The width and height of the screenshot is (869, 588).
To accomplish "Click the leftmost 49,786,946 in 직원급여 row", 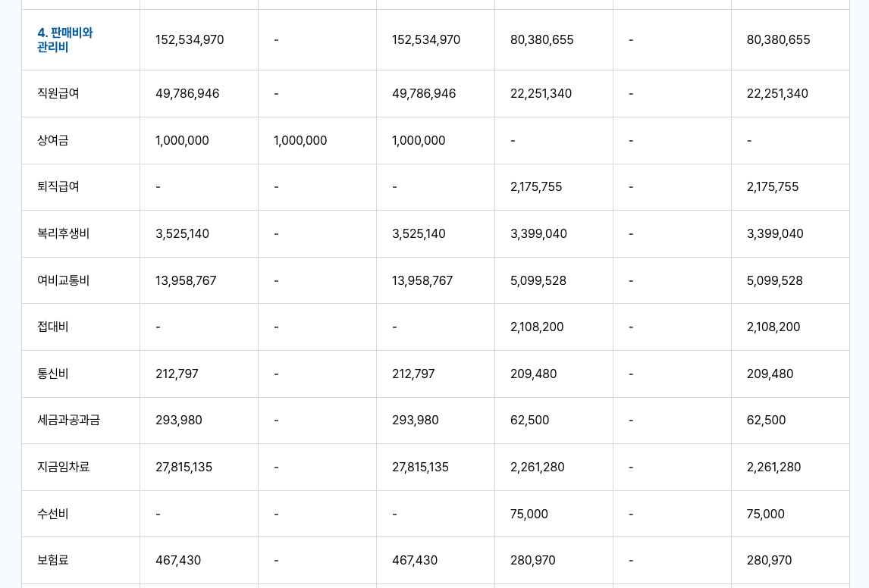I will (x=187, y=93).
